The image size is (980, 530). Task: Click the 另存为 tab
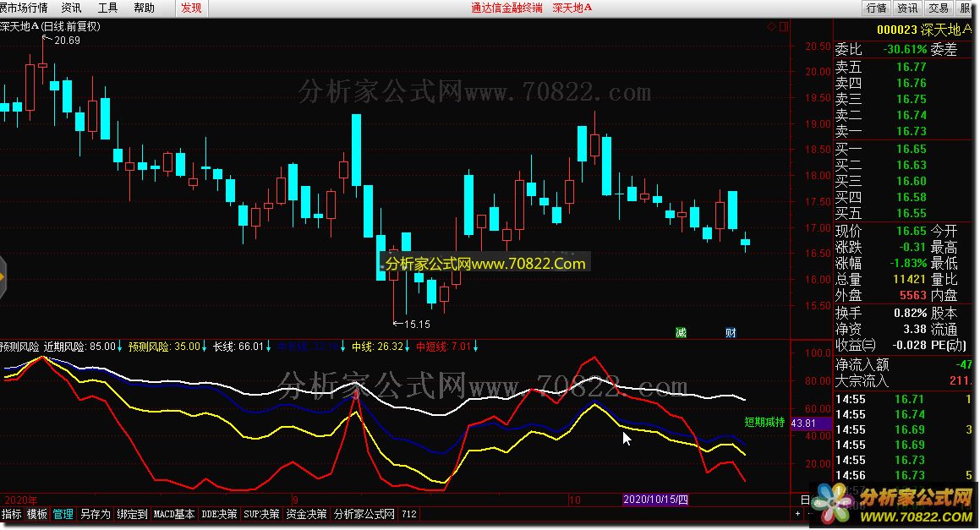95,515
